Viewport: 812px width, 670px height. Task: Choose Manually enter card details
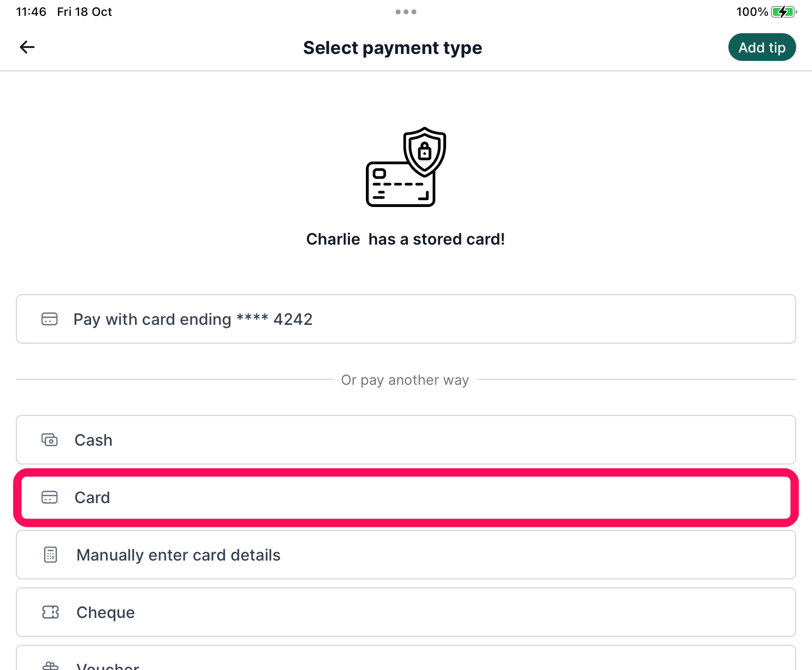tap(406, 555)
